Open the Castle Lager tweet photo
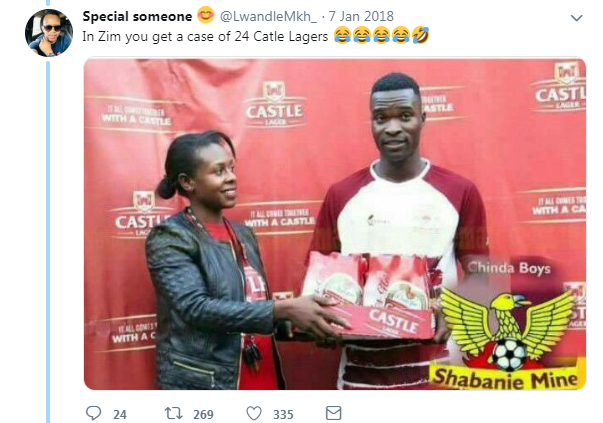This screenshot has height=423, width=603. (x=335, y=224)
